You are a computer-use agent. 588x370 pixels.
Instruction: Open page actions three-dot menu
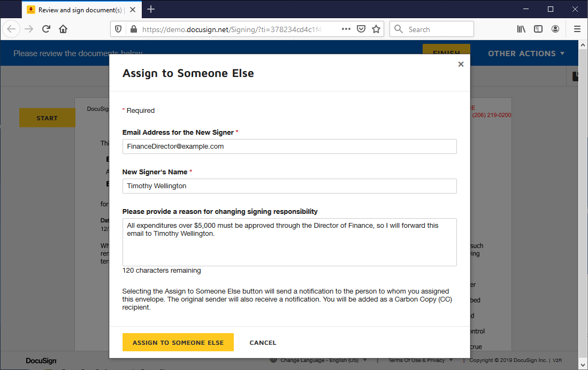(x=346, y=29)
